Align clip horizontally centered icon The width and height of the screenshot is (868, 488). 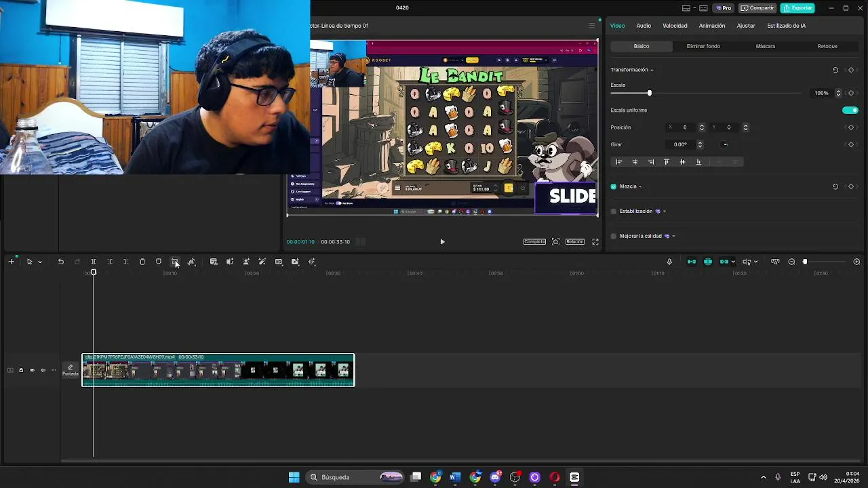[635, 162]
